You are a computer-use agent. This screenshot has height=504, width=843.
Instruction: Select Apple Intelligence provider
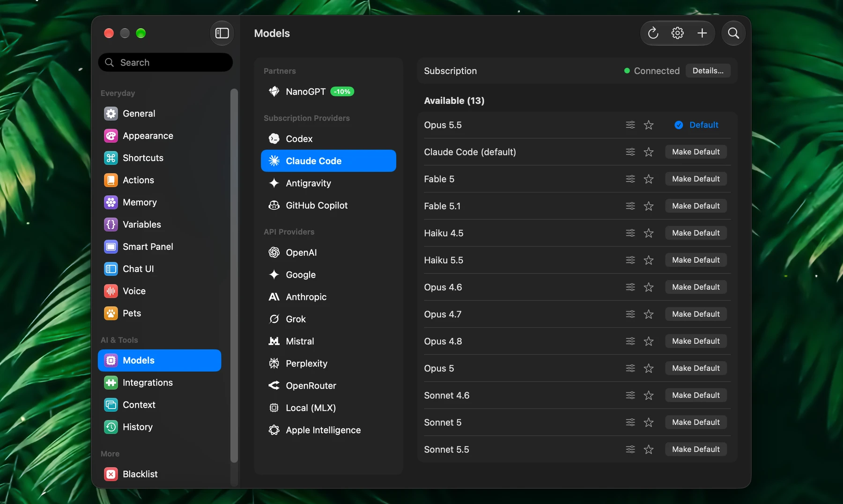pos(328,430)
